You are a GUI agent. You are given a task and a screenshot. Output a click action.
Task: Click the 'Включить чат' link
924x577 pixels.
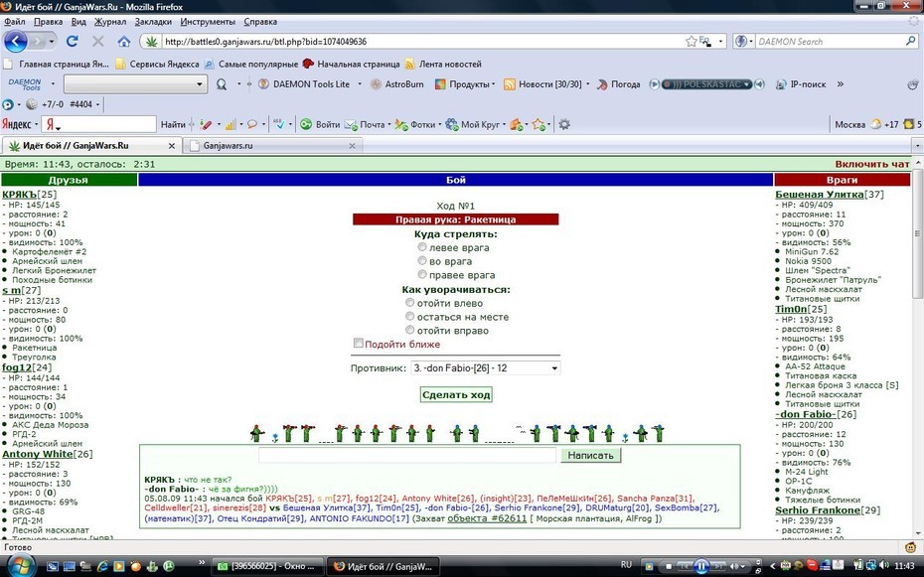[872, 164]
